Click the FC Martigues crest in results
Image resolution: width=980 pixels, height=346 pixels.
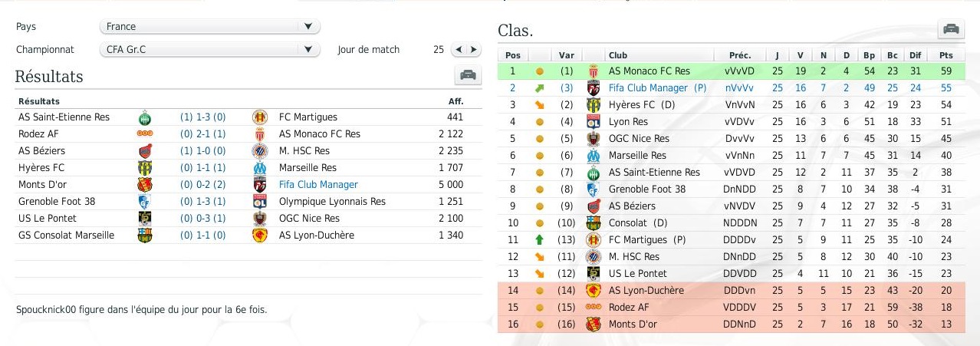click(260, 117)
